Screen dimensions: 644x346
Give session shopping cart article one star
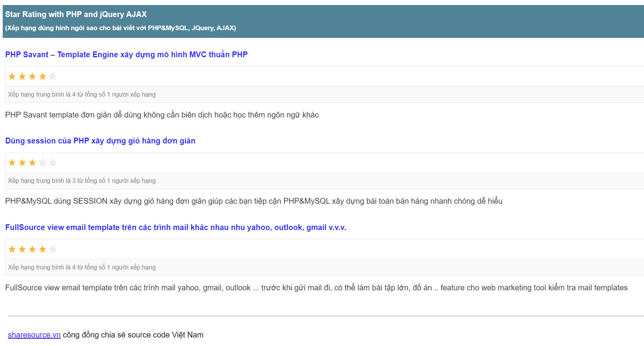[x=12, y=163]
